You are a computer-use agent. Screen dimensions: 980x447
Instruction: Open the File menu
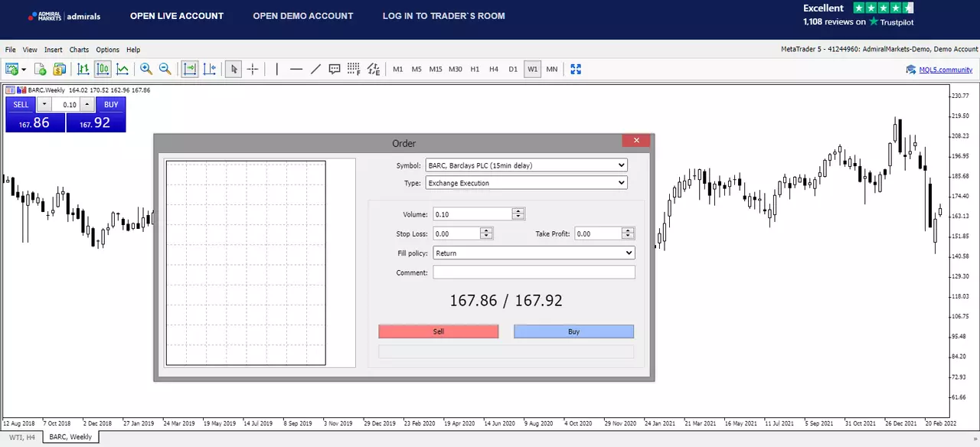pos(11,50)
